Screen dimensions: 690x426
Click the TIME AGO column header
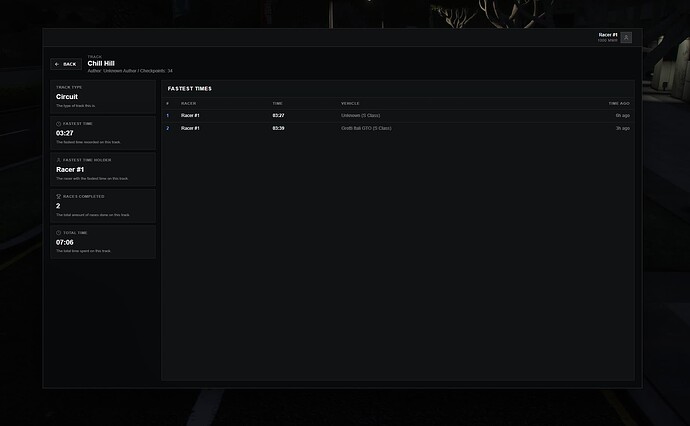click(x=619, y=103)
